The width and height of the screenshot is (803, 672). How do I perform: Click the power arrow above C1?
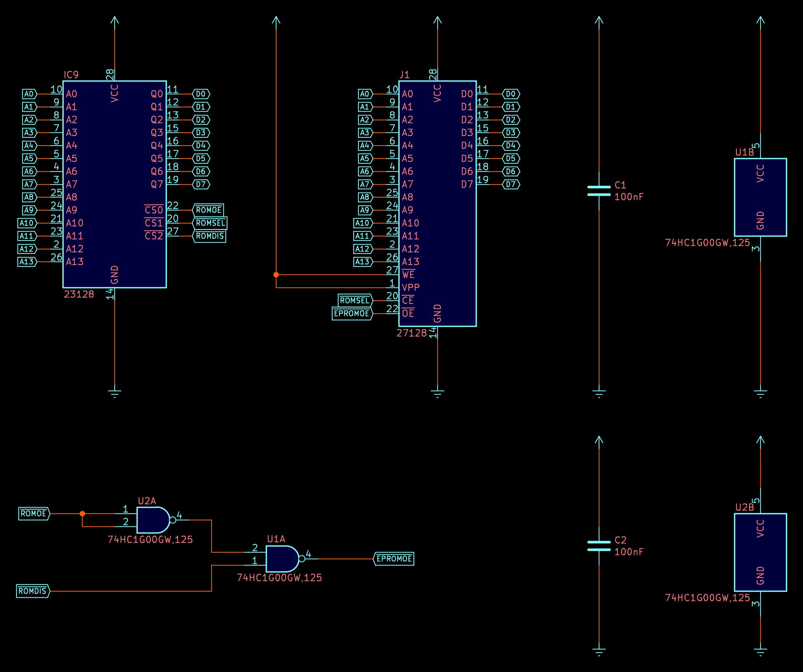(599, 21)
